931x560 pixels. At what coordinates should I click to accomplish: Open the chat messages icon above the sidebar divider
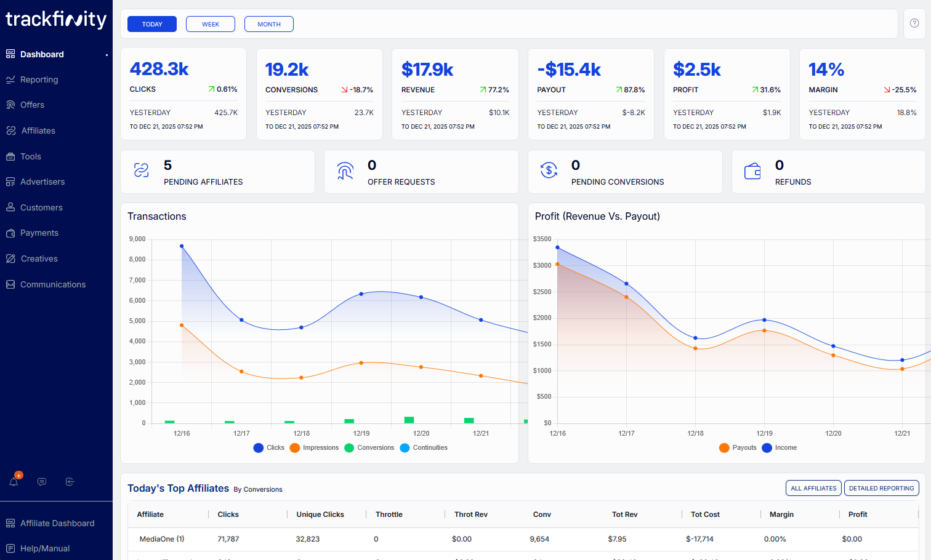42,482
